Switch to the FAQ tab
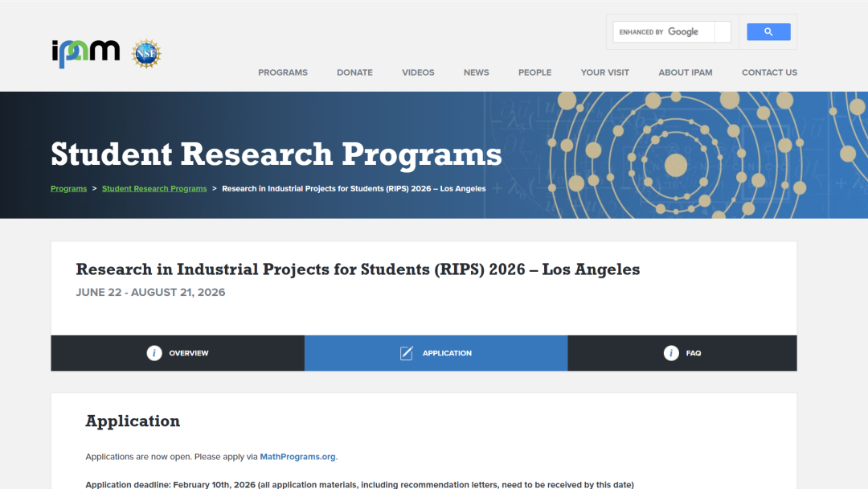The image size is (868, 489). tap(693, 353)
